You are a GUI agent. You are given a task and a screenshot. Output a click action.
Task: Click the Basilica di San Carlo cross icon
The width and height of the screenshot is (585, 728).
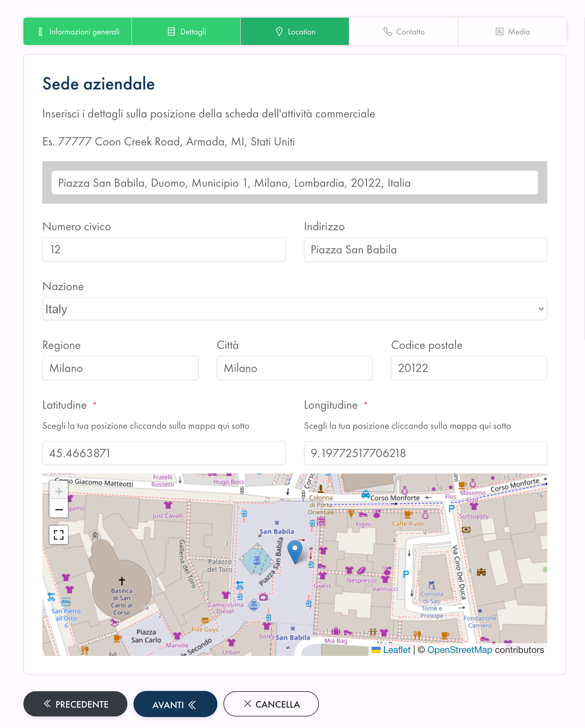pyautogui.click(x=122, y=581)
